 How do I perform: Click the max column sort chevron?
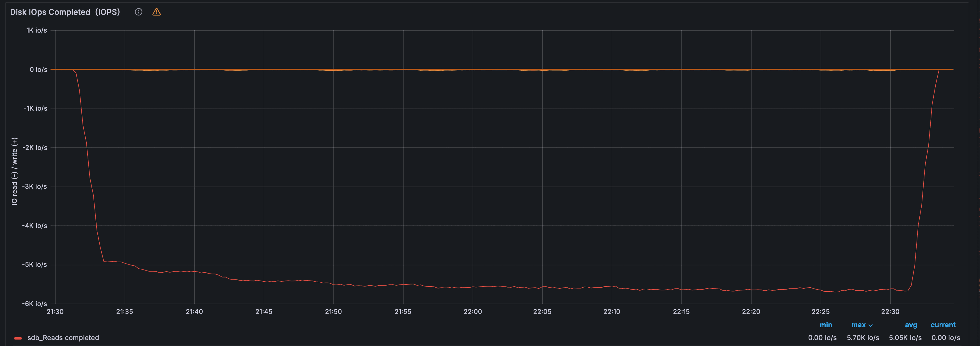click(871, 325)
